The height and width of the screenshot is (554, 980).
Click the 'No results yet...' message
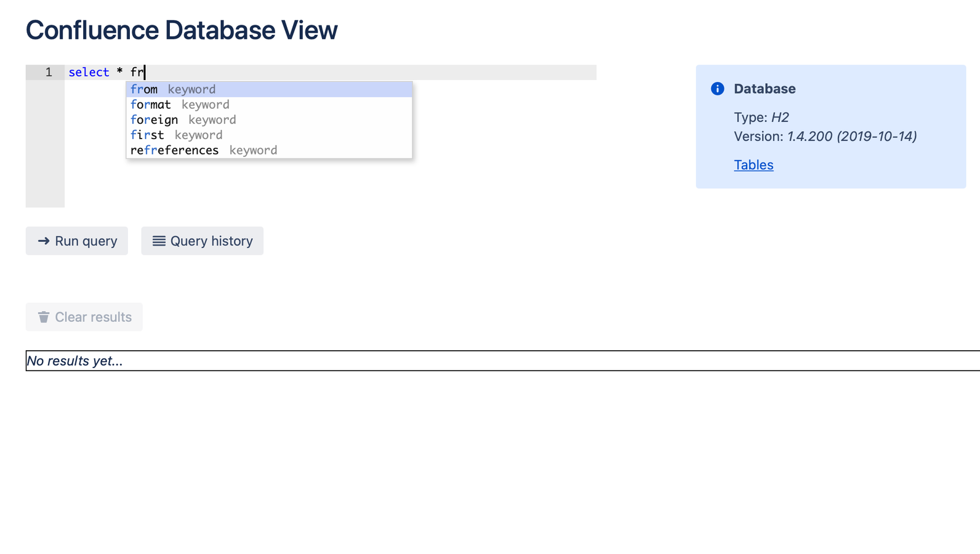pos(74,361)
